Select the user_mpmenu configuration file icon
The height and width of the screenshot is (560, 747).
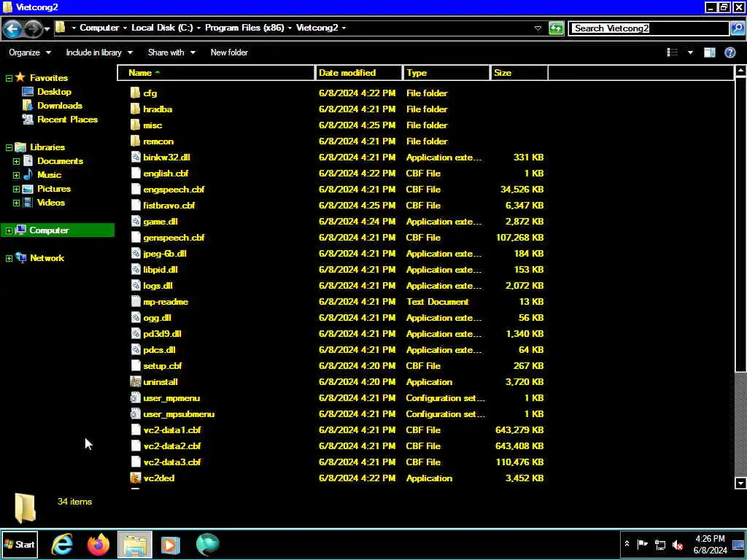click(x=135, y=398)
